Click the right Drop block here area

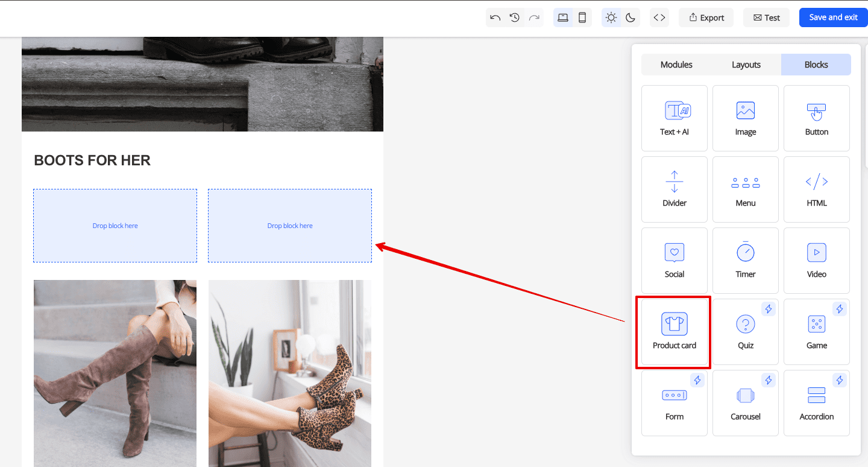tap(290, 226)
